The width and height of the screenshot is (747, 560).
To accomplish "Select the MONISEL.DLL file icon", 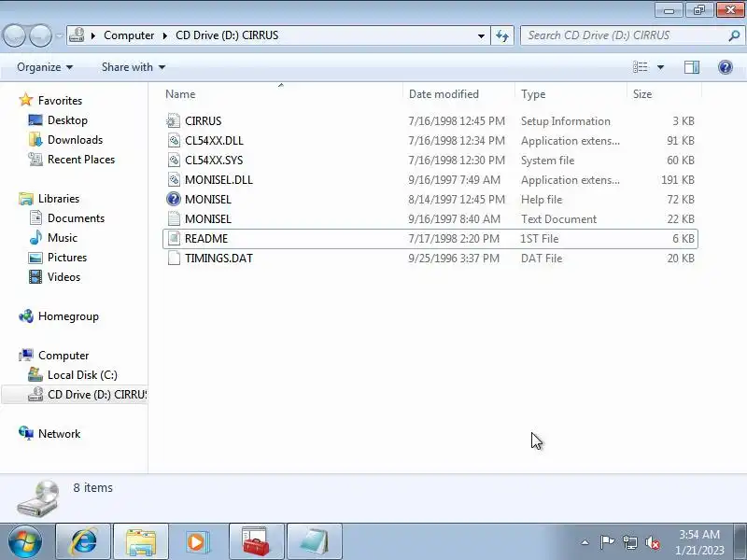I will point(174,179).
